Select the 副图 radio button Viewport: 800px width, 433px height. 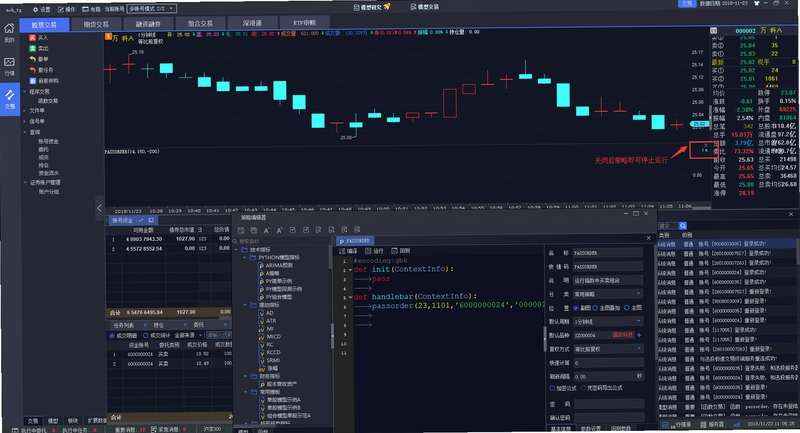coord(576,308)
